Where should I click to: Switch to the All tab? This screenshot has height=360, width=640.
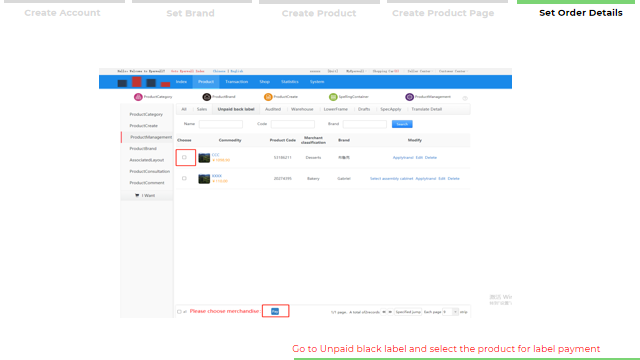coord(184,109)
